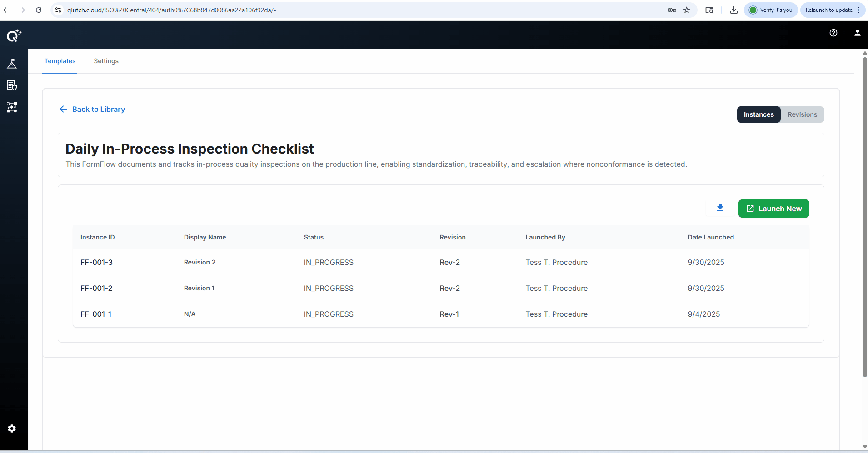Open the password key icon
Screen dimensions: 868x453
pos(672,10)
